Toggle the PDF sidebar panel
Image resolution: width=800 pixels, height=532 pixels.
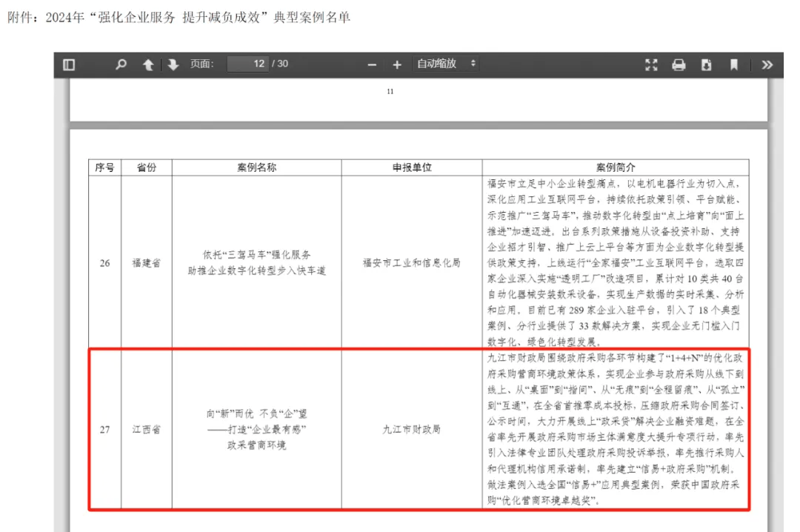tap(69, 65)
